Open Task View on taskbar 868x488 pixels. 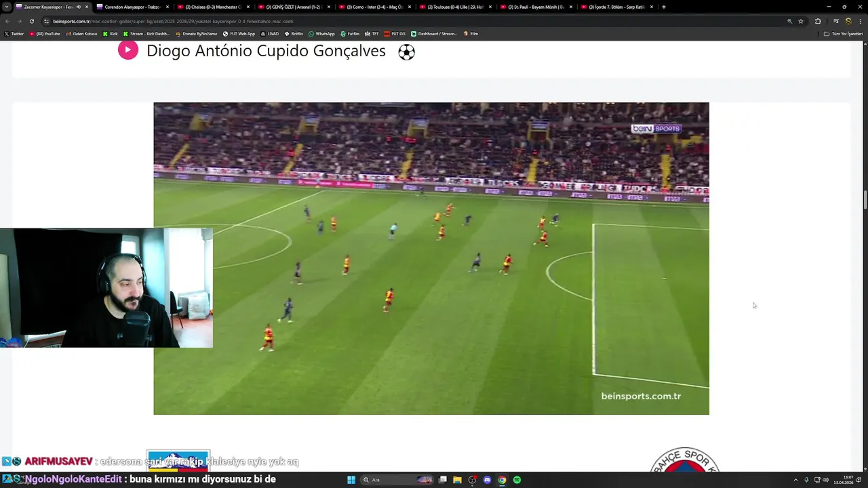pos(443,480)
